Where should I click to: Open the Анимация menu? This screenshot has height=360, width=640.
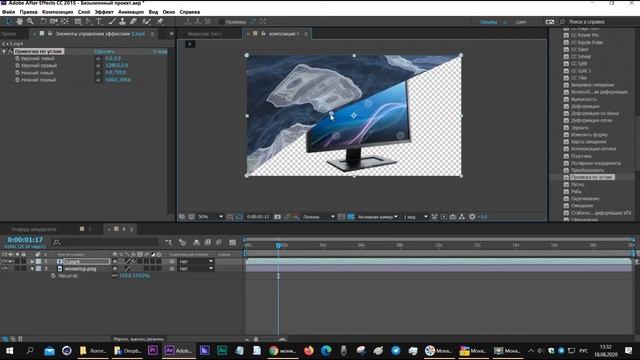(x=131, y=12)
